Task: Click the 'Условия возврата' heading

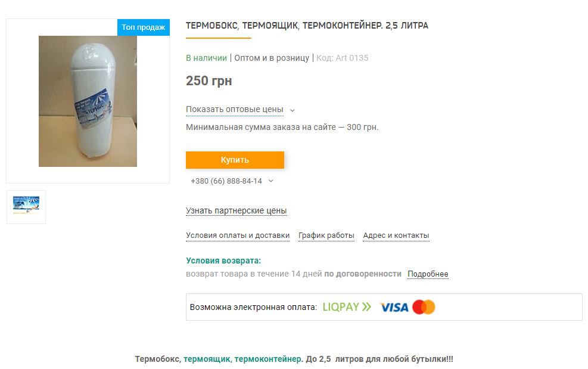Action: pos(223,261)
